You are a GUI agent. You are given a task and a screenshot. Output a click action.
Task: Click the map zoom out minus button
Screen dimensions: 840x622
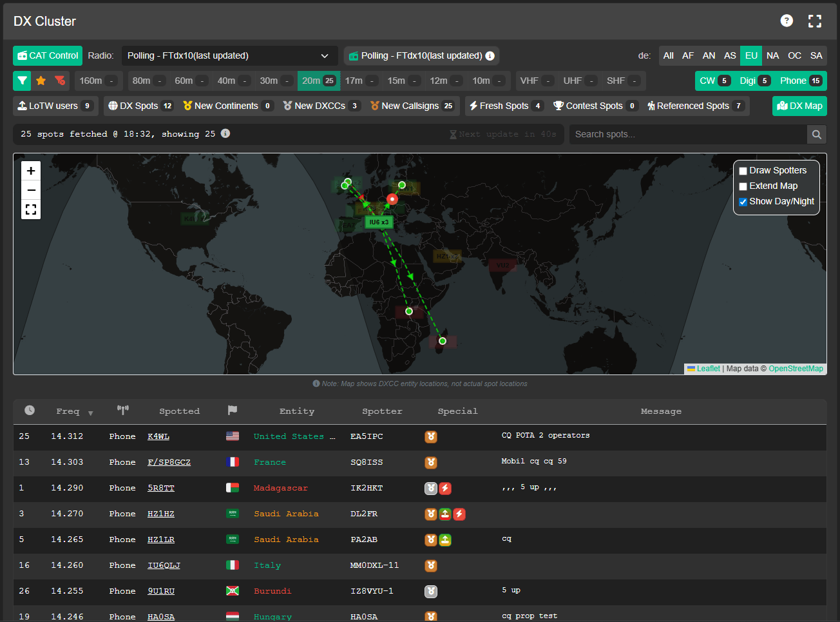31,190
